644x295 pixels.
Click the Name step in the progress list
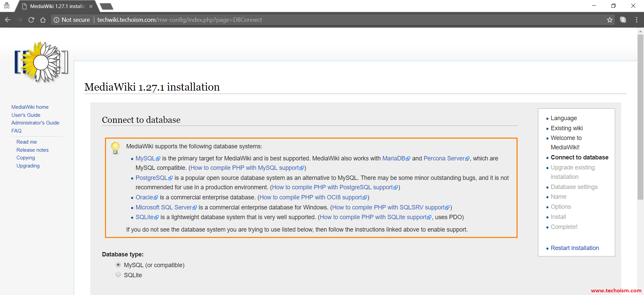coord(558,196)
